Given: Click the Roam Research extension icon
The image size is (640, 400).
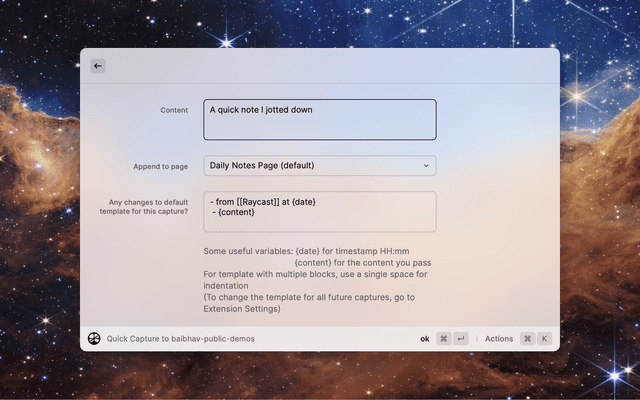Looking at the screenshot, I should pyautogui.click(x=94, y=339).
